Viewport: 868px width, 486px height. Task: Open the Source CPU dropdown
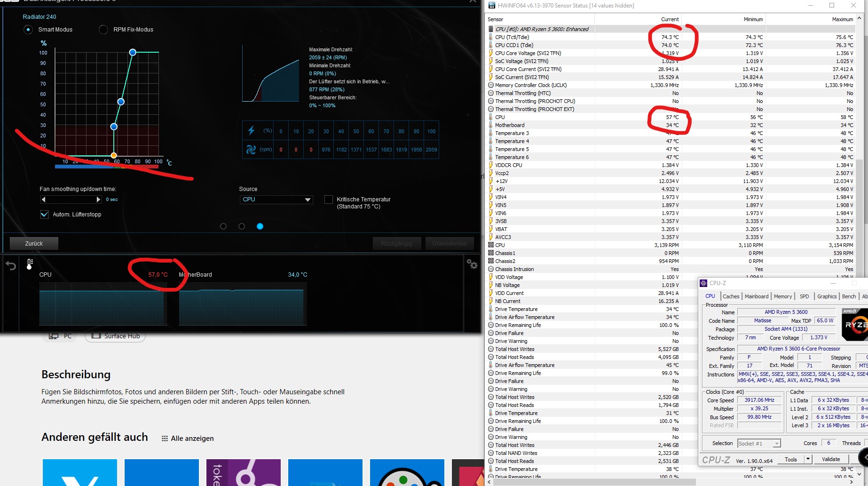[x=276, y=199]
